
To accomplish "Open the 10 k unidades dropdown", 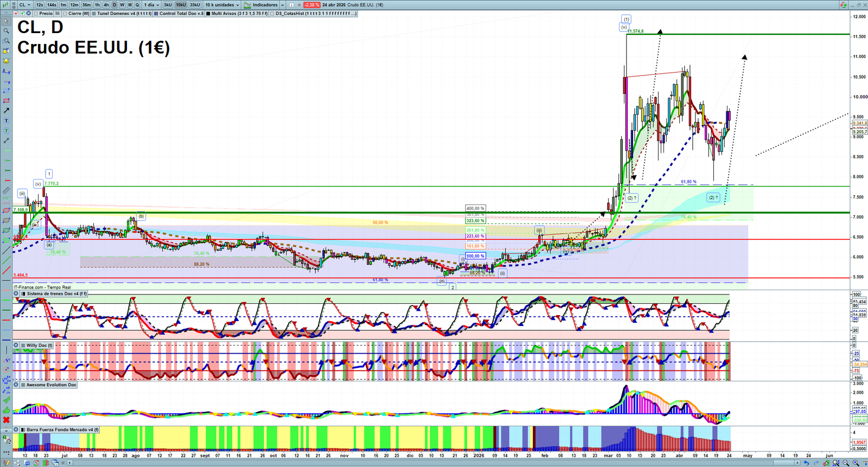I will click(222, 5).
